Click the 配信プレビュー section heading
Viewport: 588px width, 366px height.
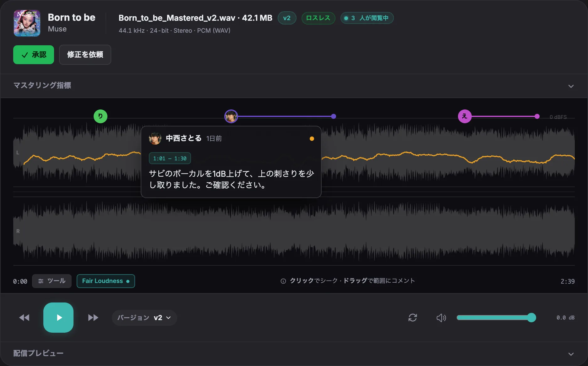click(38, 353)
